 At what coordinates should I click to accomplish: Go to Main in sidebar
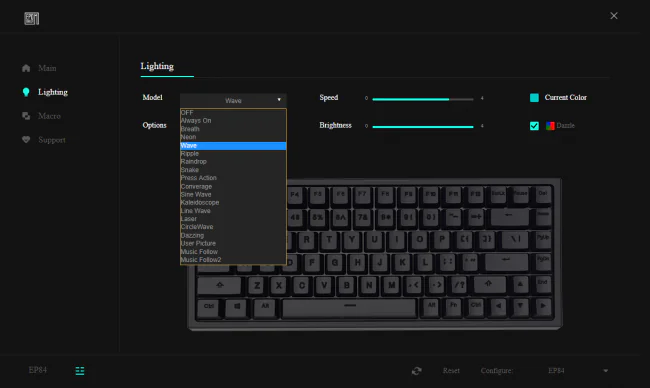[x=47, y=68]
